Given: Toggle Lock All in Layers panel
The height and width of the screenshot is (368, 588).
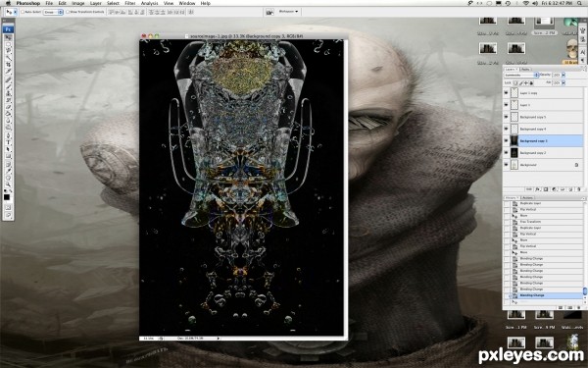Looking at the screenshot, I should coord(531,83).
